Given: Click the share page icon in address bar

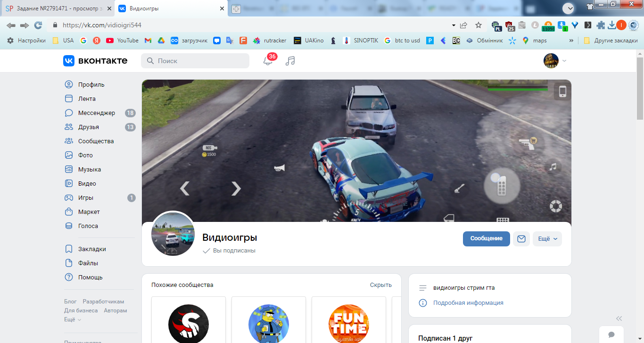Looking at the screenshot, I should (x=464, y=25).
